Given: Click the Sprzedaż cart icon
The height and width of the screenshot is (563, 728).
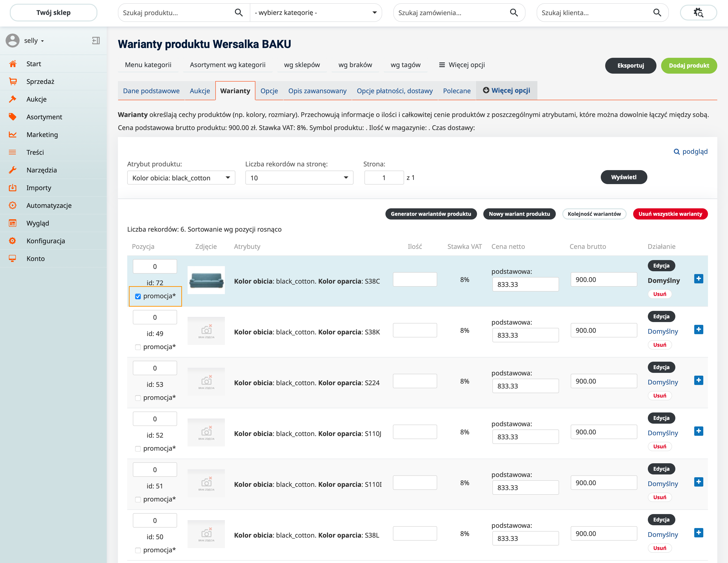Looking at the screenshot, I should 13,81.
